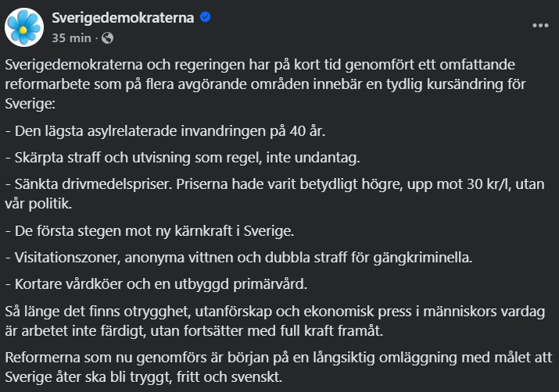This screenshot has height=392, width=559.
Task: Open the three-dot post options menu
Action: pyautogui.click(x=540, y=25)
